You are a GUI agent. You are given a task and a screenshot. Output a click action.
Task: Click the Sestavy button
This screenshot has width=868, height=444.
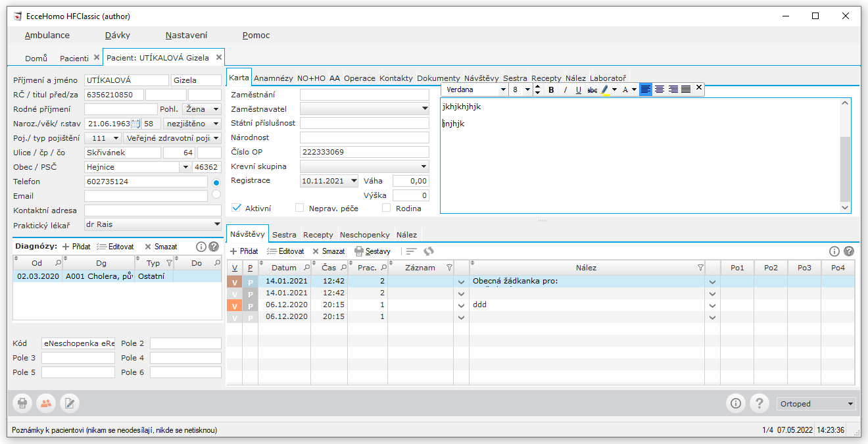click(x=373, y=251)
